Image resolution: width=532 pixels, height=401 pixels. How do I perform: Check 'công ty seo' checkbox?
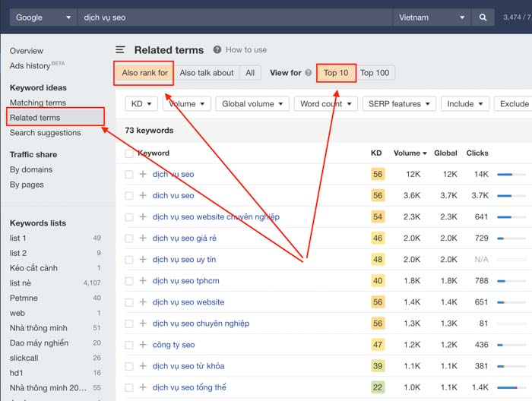tap(129, 345)
